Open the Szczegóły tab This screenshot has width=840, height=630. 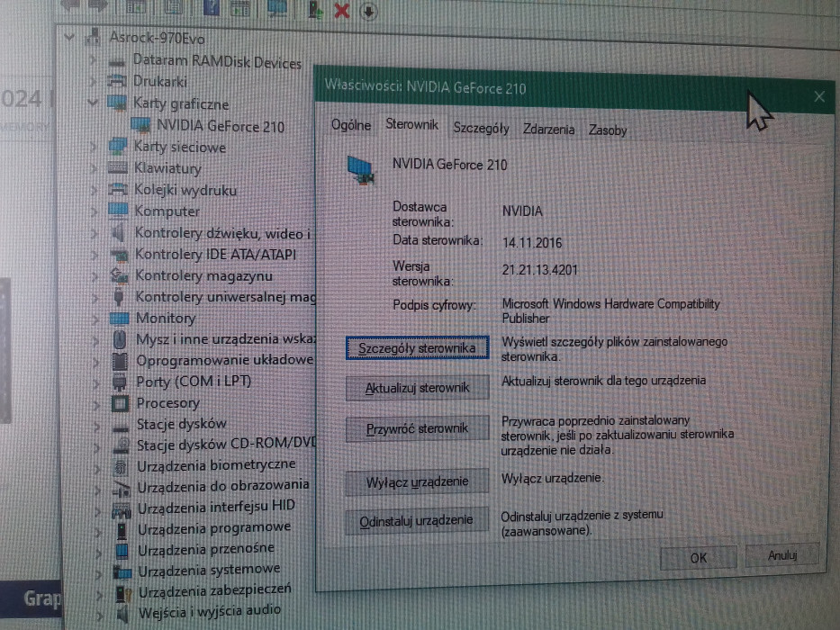(x=481, y=128)
